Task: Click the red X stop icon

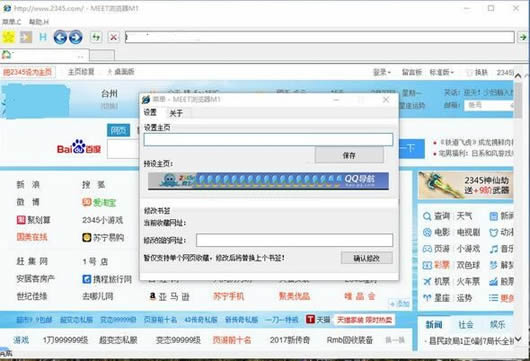Action: (114, 37)
